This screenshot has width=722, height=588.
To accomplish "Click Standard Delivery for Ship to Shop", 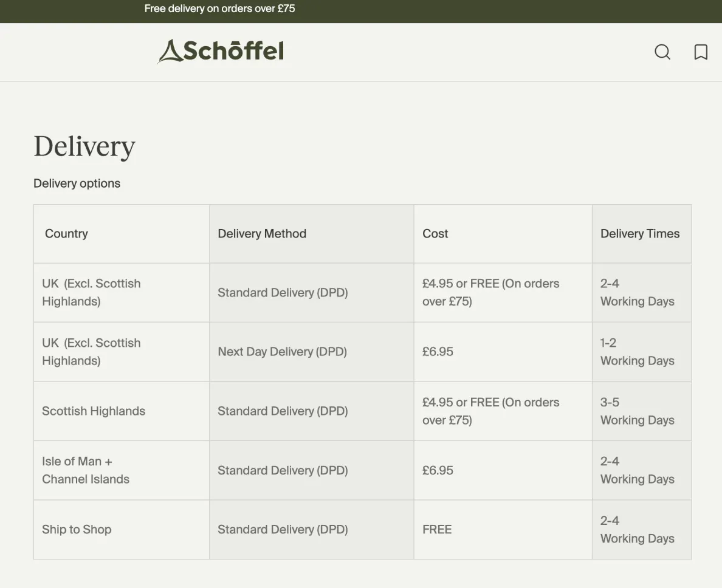I will 283,530.
